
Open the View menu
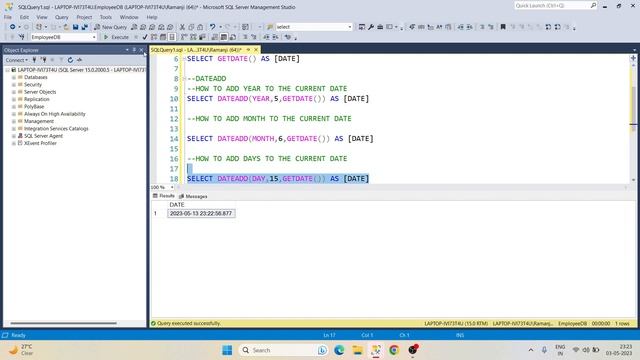42,17
